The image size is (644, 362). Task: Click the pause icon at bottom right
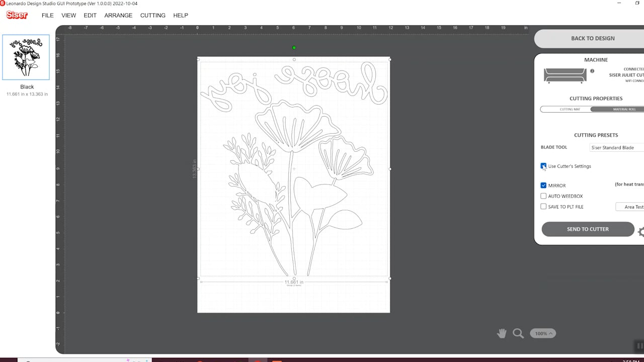coord(639,345)
